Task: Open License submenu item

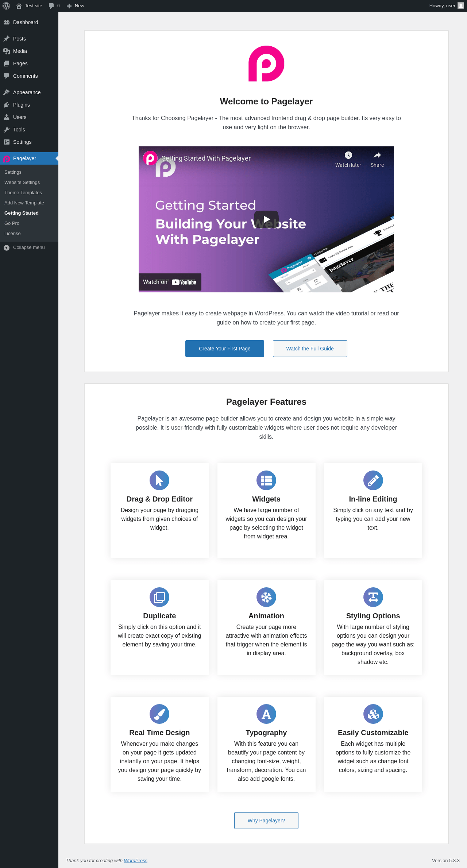Action: tap(12, 234)
